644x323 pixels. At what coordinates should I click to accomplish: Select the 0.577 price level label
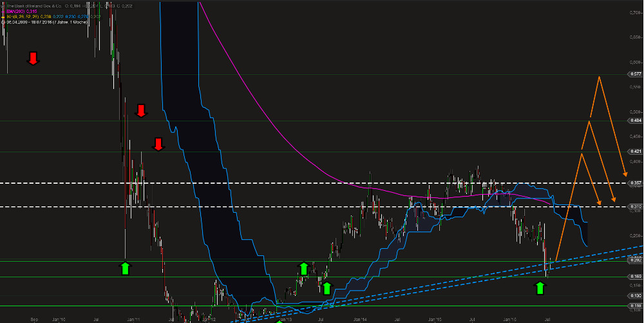coord(635,74)
